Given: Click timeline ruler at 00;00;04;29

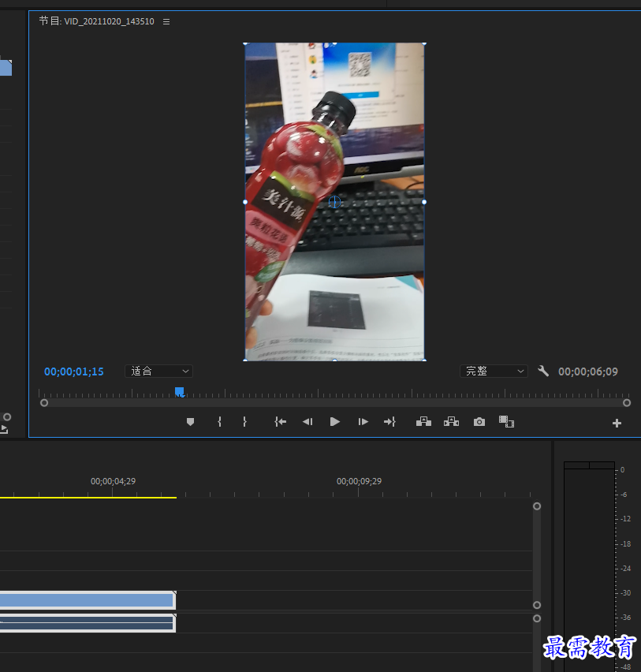Looking at the screenshot, I should (x=113, y=481).
